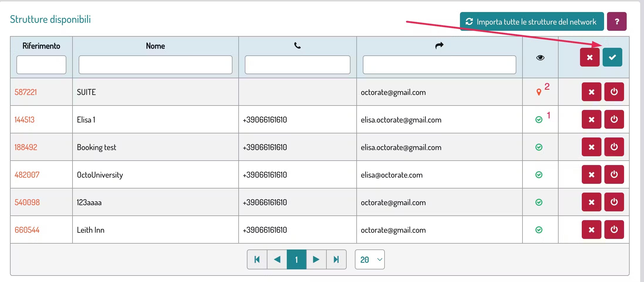Toggle the power button for Leith Inn
This screenshot has width=644, height=282.
click(x=614, y=230)
